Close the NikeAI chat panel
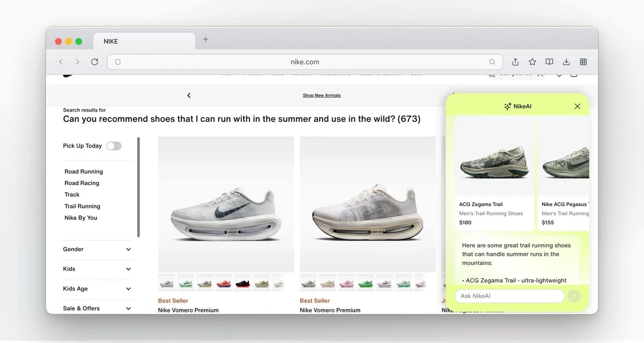The image size is (644, 343). click(x=577, y=106)
